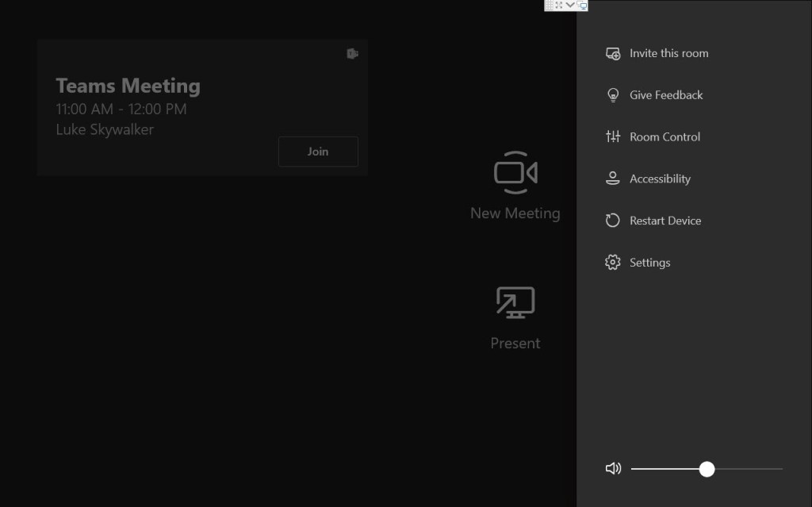Click the Invite this room icon
Viewport: 812px width, 507px height.
[612, 52]
